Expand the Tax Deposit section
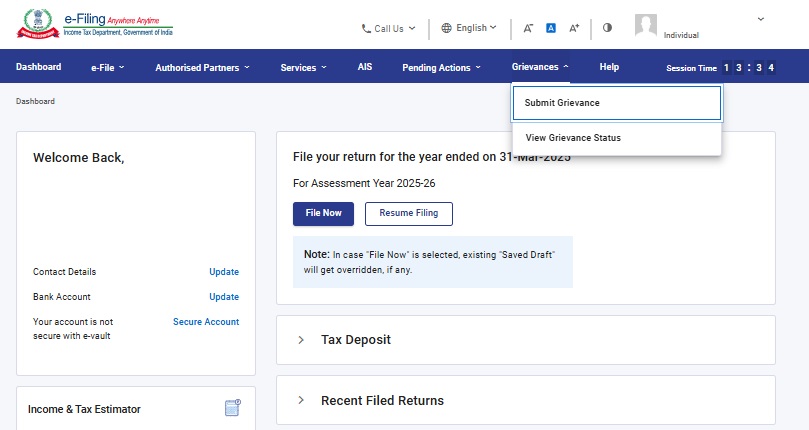Image resolution: width=809 pixels, height=430 pixels. coord(301,340)
